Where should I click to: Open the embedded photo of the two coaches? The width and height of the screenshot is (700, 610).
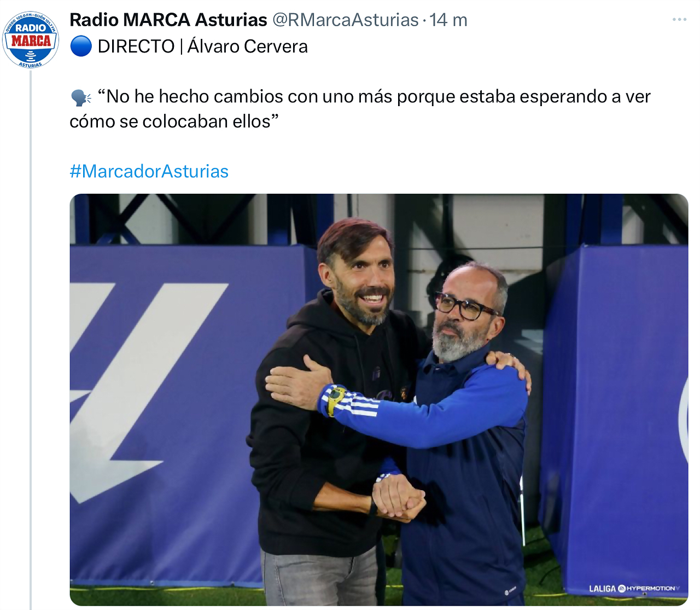coord(379,400)
